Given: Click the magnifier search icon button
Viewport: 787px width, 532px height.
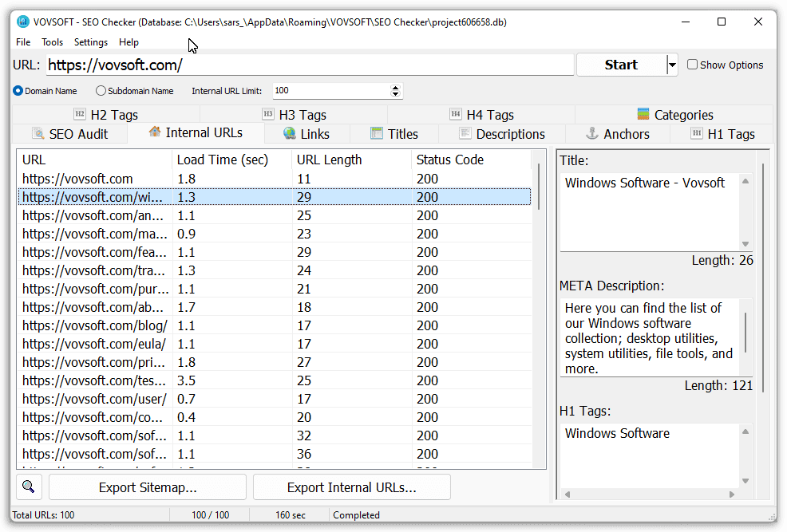Looking at the screenshot, I should 29,487.
